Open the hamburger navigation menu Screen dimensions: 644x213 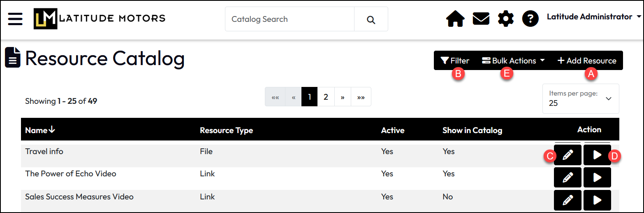click(x=15, y=19)
